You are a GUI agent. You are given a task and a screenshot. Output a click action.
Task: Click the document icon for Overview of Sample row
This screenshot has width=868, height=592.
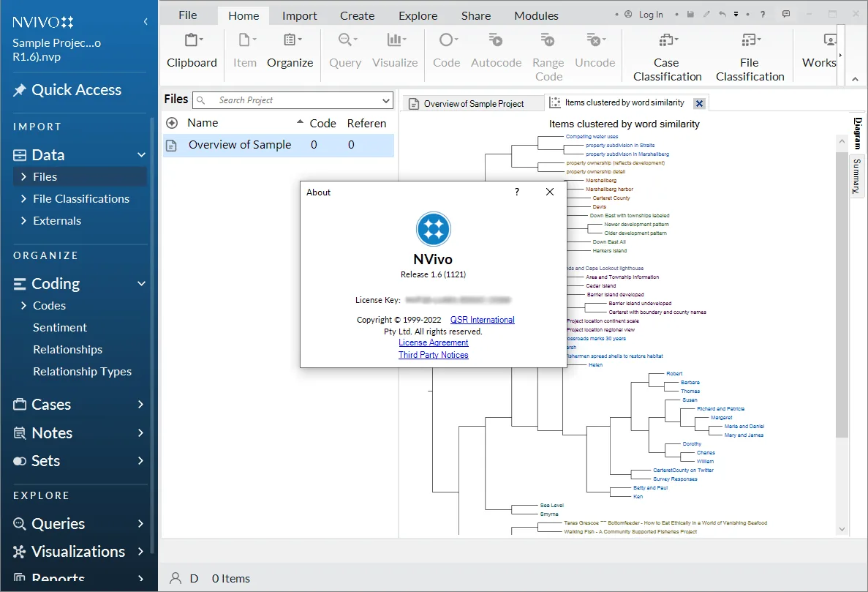172,145
